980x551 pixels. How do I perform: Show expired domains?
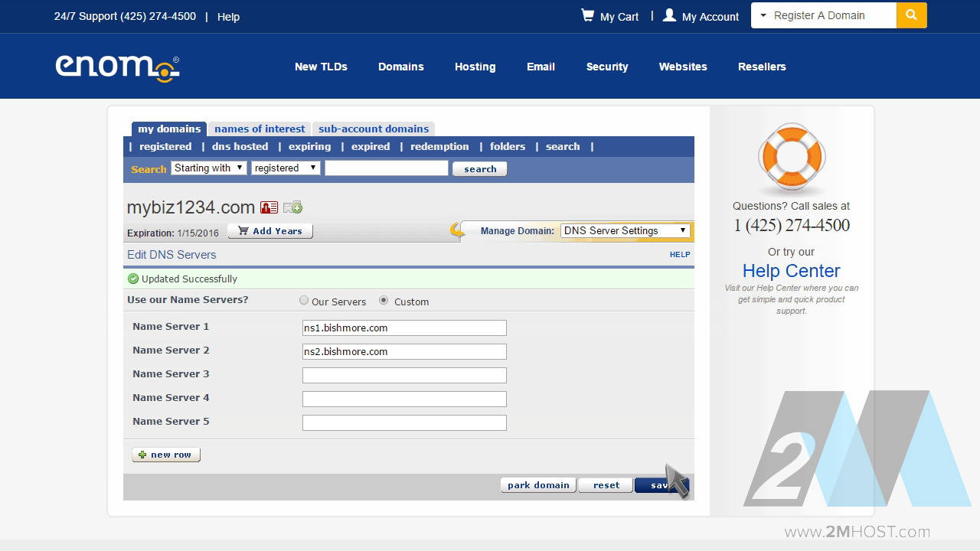371,146
